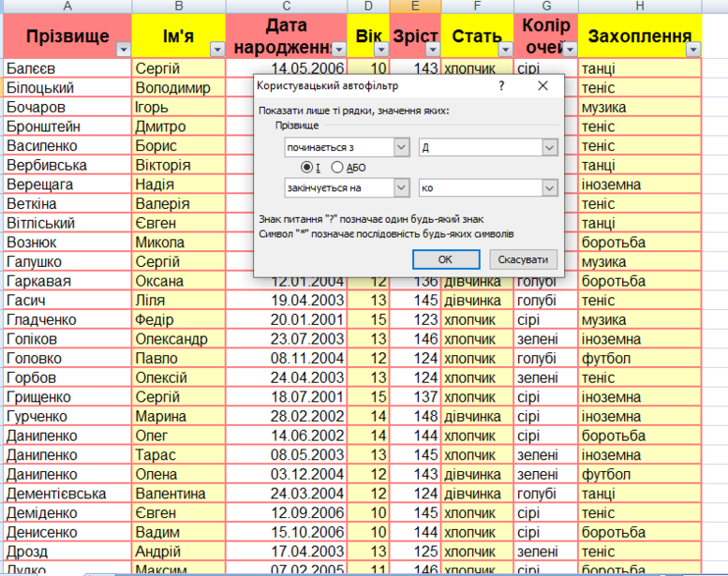Select column D header
Viewport: 728px width, 576px height.
click(x=368, y=6)
